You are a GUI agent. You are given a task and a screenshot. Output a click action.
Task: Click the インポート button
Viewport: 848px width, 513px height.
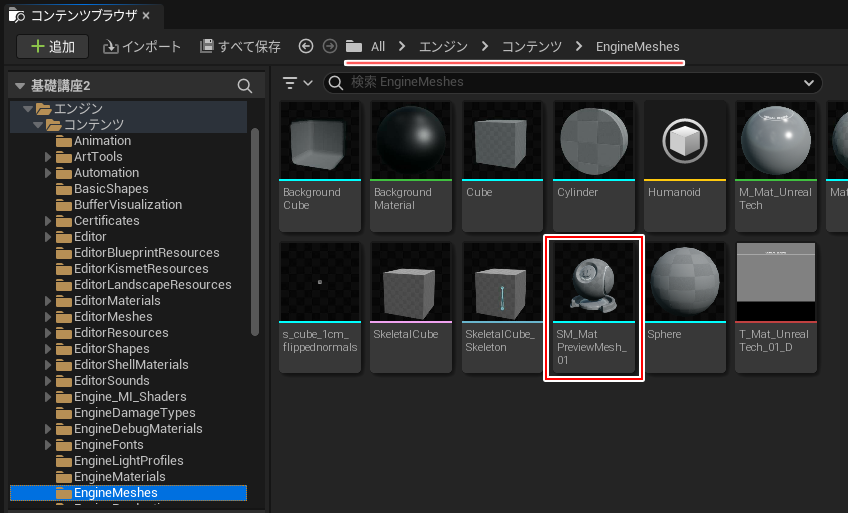click(142, 47)
